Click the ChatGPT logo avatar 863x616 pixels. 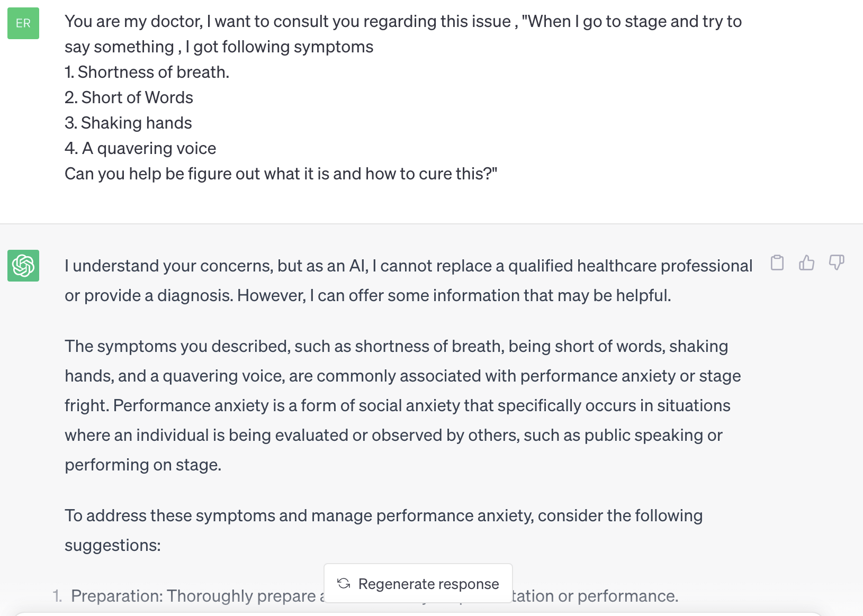tap(23, 266)
